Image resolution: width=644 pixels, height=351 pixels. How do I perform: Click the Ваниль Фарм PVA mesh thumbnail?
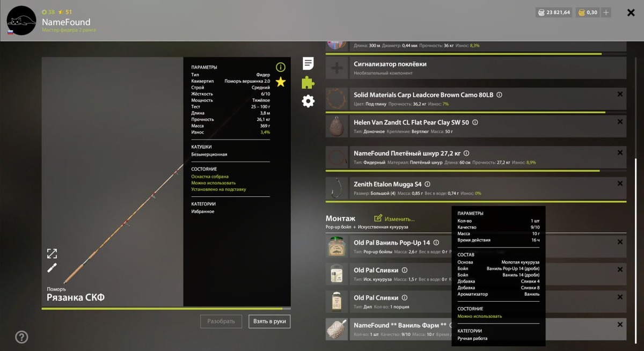[337, 329]
